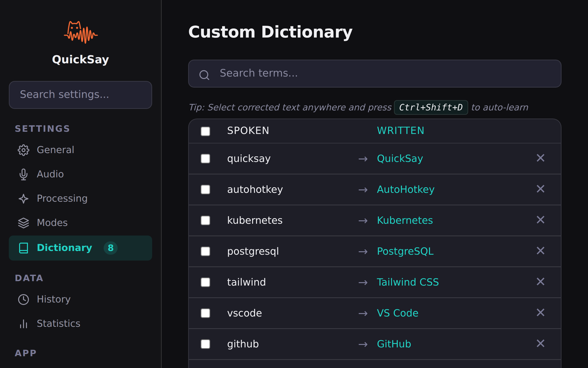This screenshot has height=368, width=588.
Task: Click the WRITTEN column header
Action: coord(401,130)
